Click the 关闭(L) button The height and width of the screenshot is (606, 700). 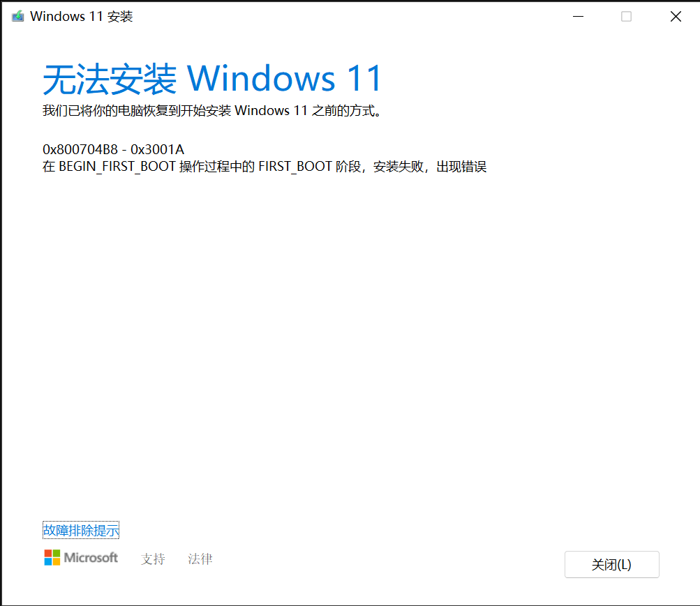tap(611, 565)
